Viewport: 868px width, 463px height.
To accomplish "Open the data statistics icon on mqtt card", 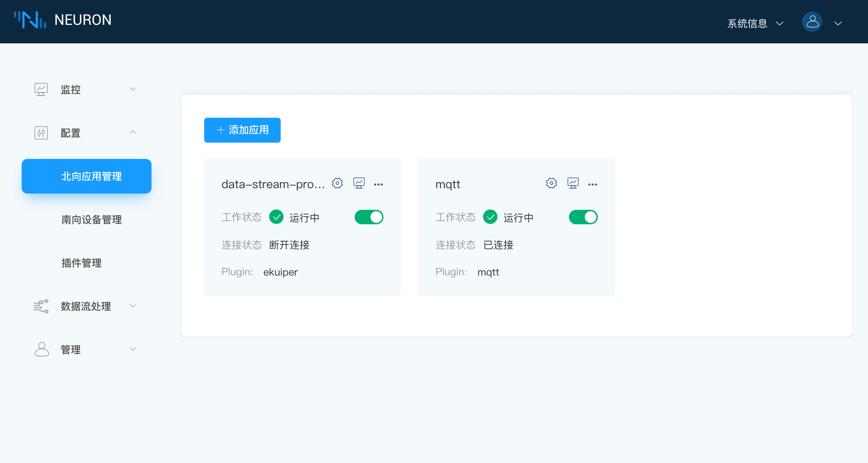I will [x=574, y=183].
